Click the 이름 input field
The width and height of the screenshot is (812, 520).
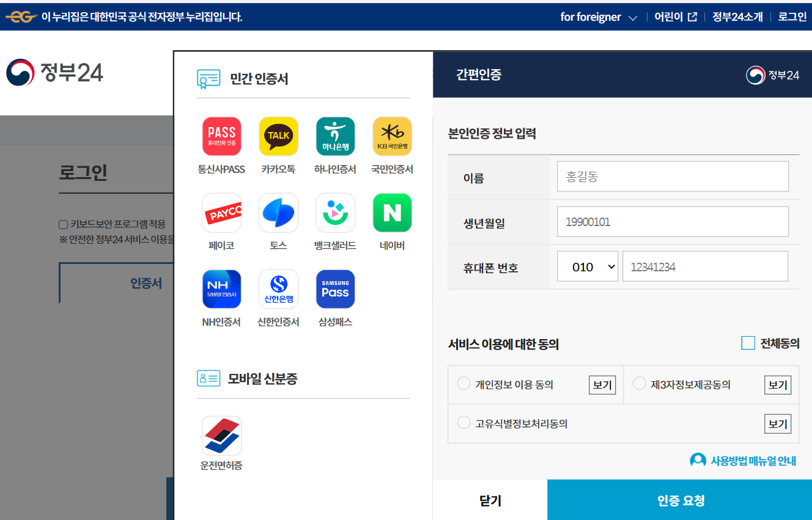click(x=673, y=177)
